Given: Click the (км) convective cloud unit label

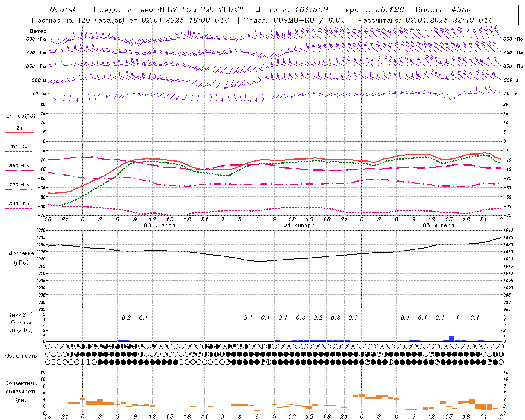Looking at the screenshot, I should pyautogui.click(x=21, y=399).
